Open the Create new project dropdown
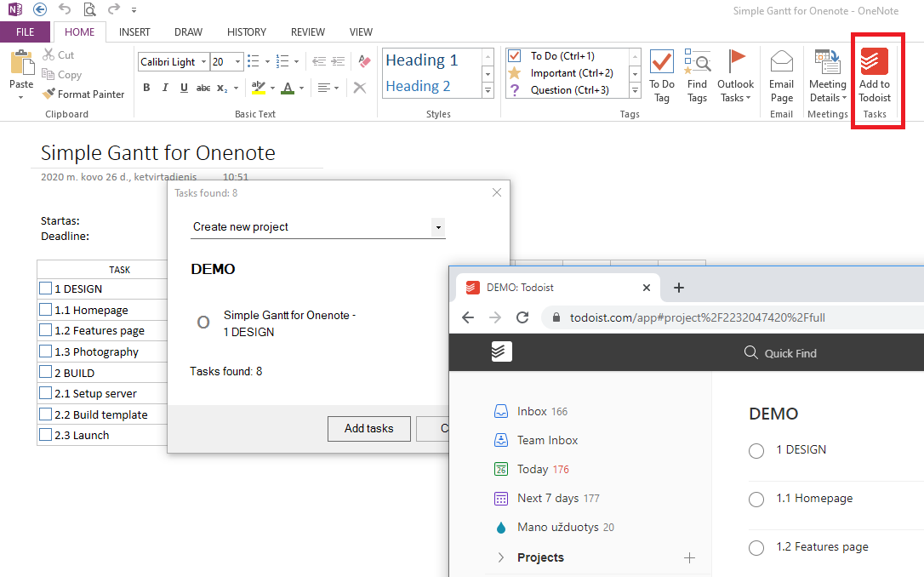924x577 pixels. [438, 227]
